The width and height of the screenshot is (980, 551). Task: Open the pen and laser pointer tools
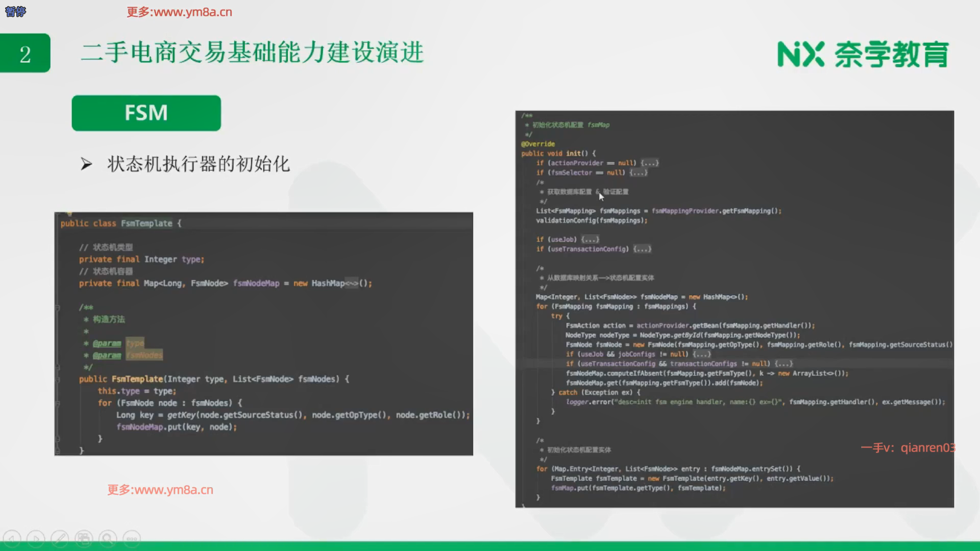(x=60, y=539)
